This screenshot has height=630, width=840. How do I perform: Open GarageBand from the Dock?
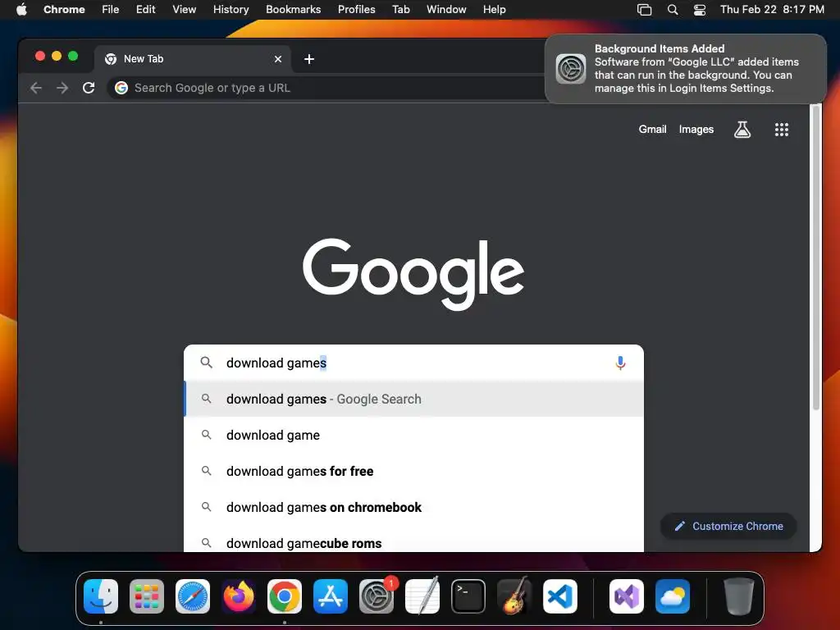pyautogui.click(x=514, y=596)
